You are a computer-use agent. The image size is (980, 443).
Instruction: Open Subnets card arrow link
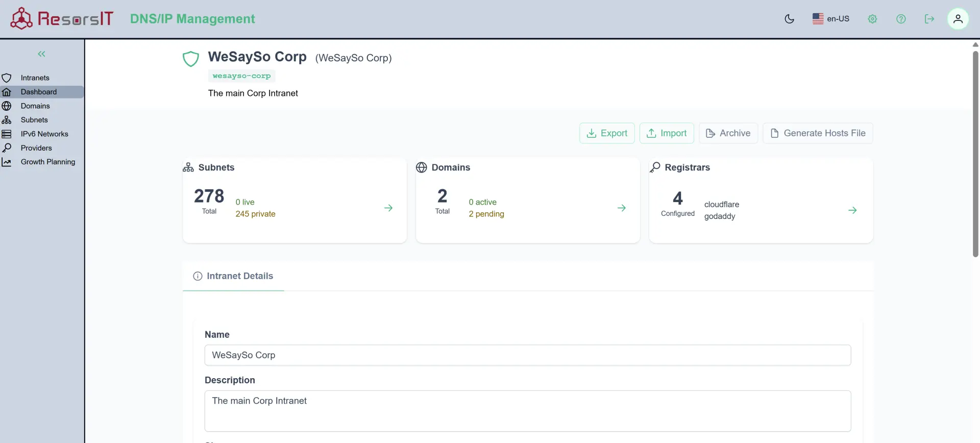(x=388, y=208)
